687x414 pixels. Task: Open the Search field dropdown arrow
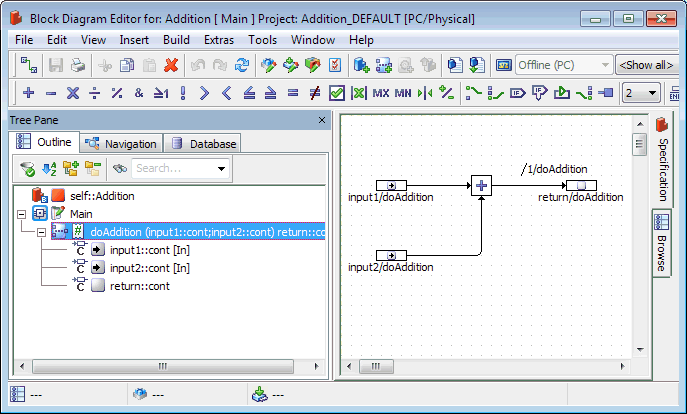(x=221, y=169)
